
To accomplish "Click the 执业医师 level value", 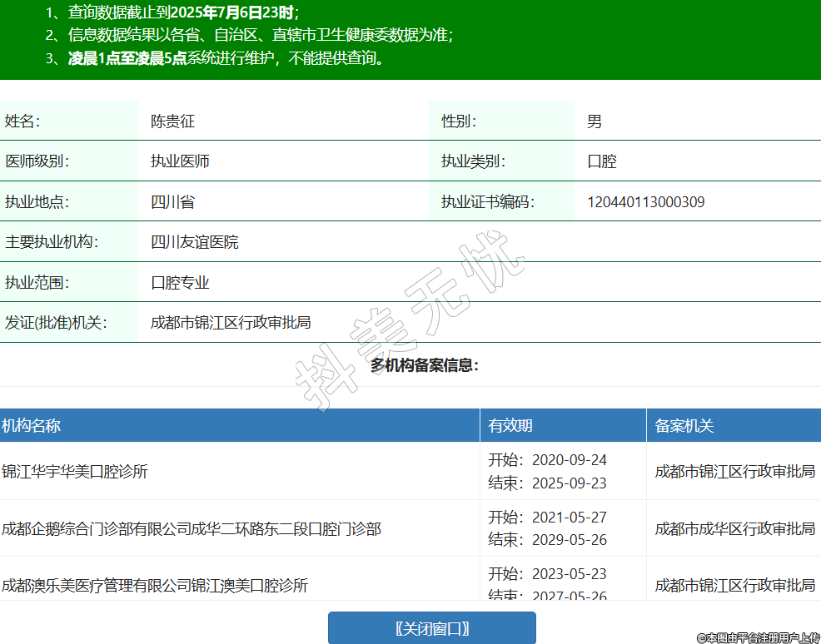I will (x=180, y=161).
